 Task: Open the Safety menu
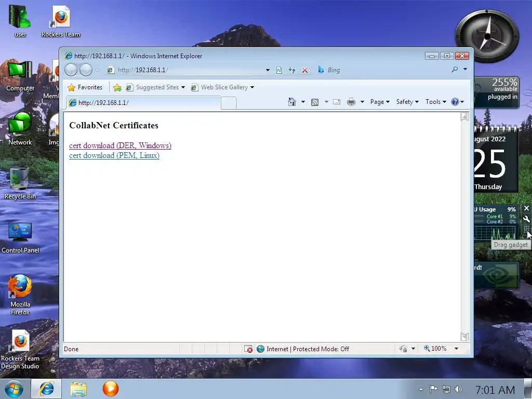pos(407,102)
